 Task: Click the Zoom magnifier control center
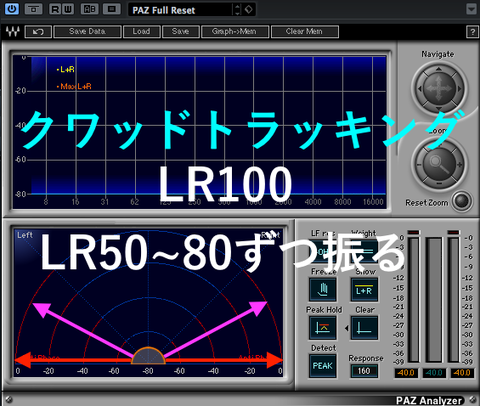coord(438,164)
